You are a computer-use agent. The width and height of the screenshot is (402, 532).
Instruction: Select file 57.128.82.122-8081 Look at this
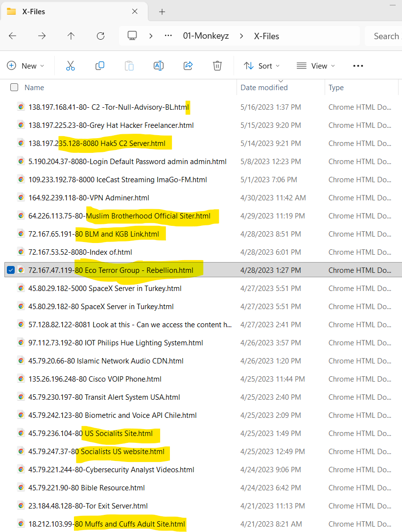coord(130,325)
